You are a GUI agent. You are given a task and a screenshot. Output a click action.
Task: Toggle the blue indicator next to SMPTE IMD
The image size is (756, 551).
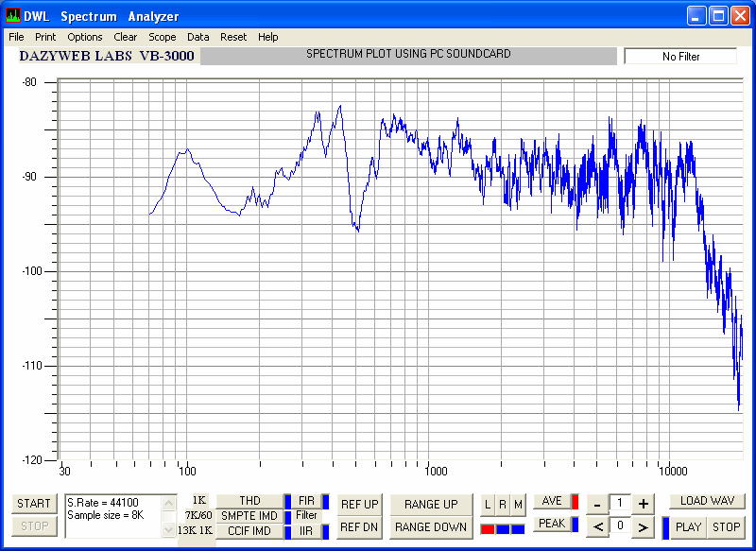tap(288, 516)
